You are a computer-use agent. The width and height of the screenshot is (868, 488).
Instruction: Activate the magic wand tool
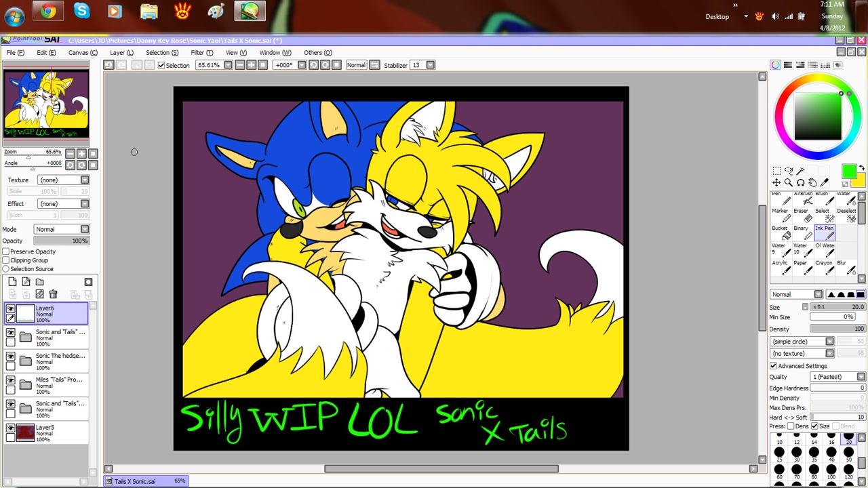click(x=801, y=171)
